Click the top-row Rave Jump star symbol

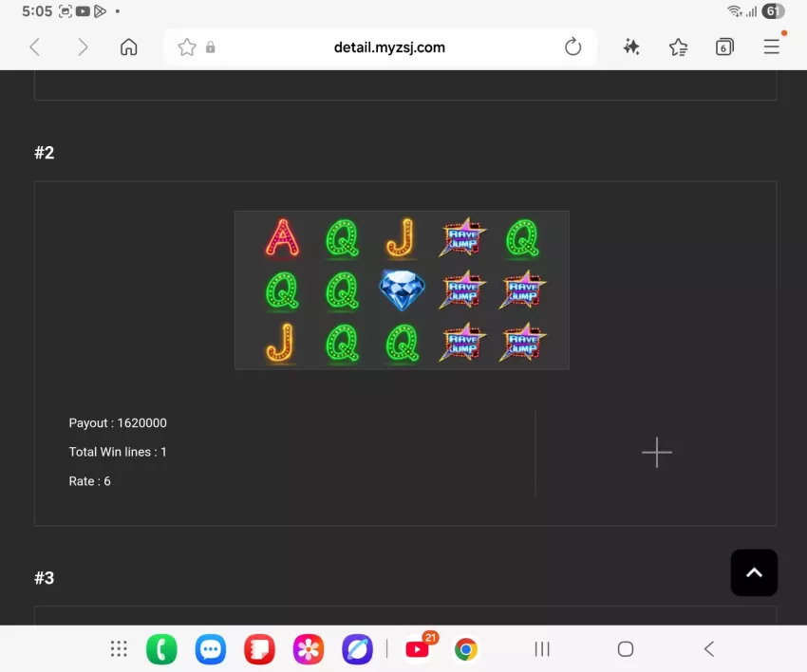[x=462, y=237]
